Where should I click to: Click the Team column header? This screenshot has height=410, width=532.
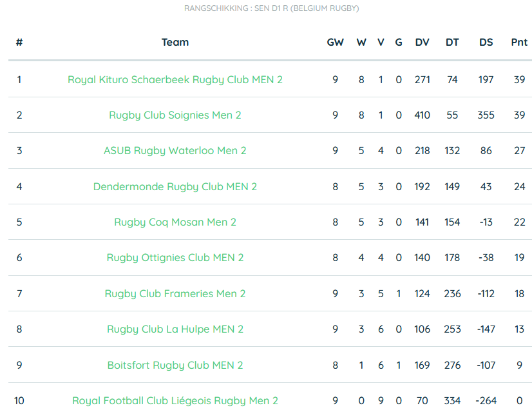tap(175, 43)
